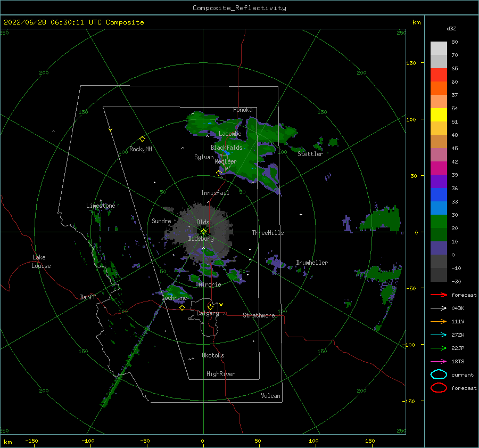Click the 18TS legend label

pos(458,362)
